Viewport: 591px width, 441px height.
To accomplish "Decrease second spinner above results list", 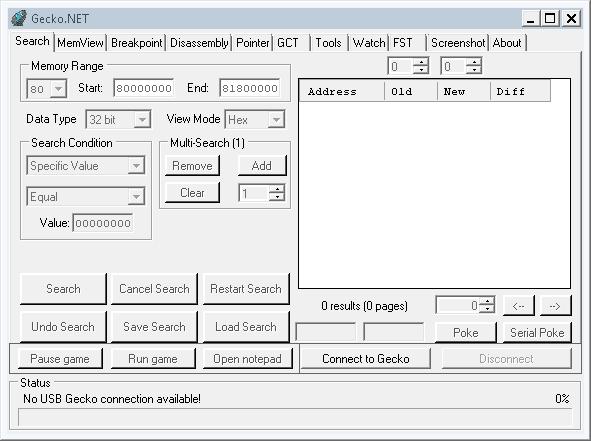I will (474, 70).
